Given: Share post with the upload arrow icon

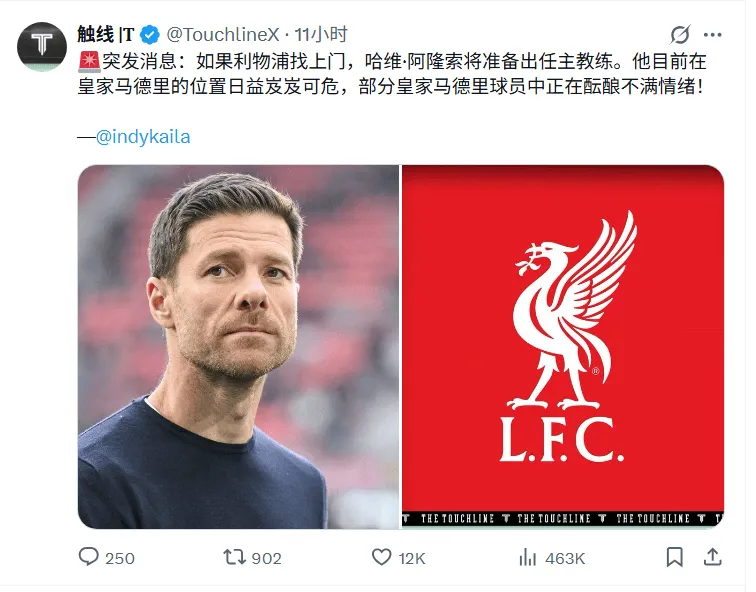Looking at the screenshot, I should pos(713,557).
